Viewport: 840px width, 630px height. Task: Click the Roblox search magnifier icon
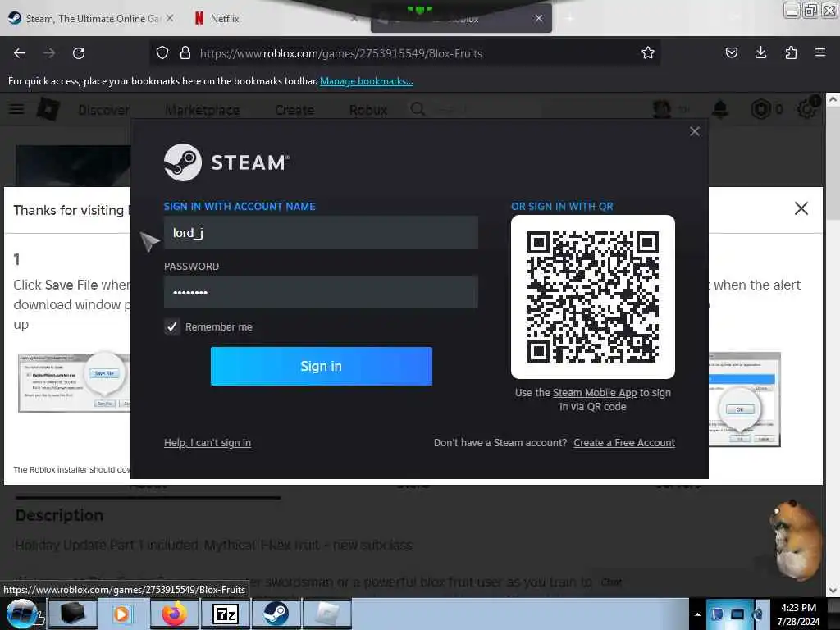click(418, 109)
